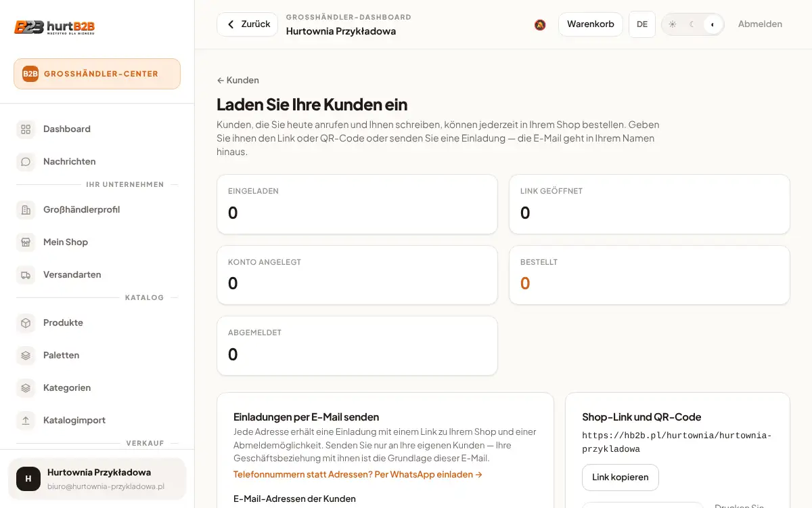Viewport: 812px width, 508px height.
Task: Click the muted notification bell icon
Action: (540, 24)
